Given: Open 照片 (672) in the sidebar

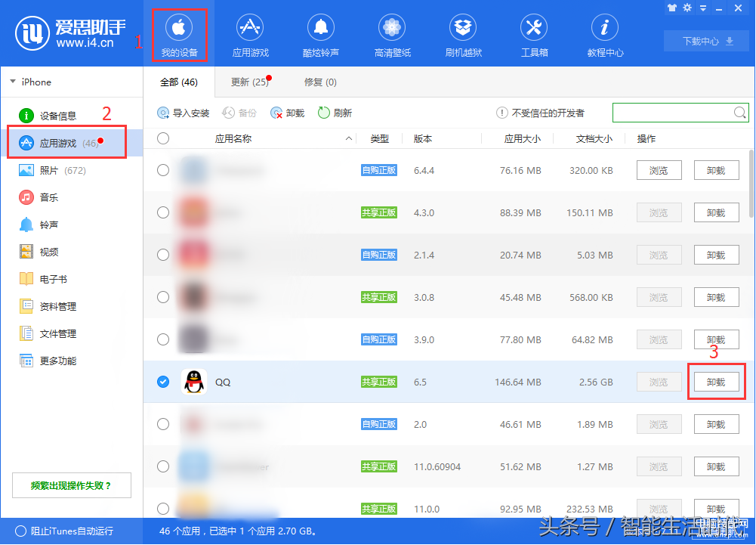Looking at the screenshot, I should tap(52, 170).
